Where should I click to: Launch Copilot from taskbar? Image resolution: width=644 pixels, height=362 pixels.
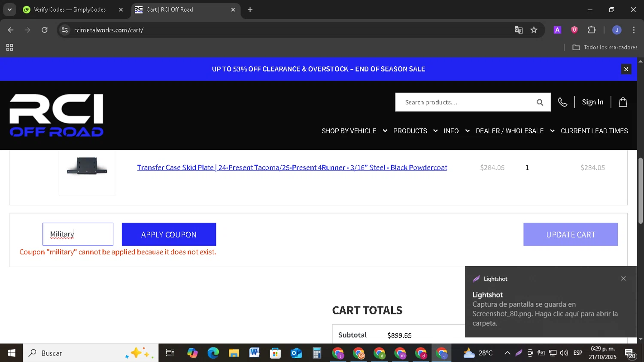click(x=192, y=353)
